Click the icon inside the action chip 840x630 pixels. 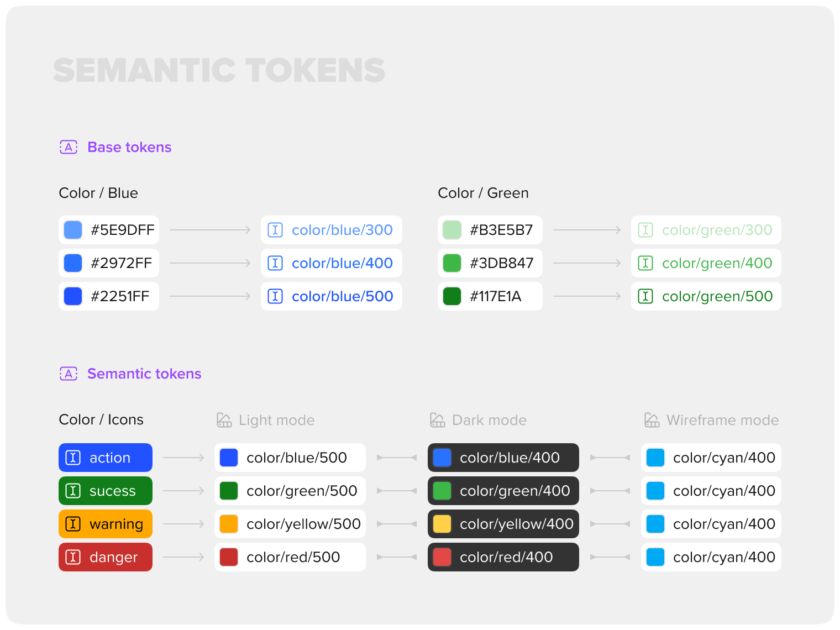[73, 458]
